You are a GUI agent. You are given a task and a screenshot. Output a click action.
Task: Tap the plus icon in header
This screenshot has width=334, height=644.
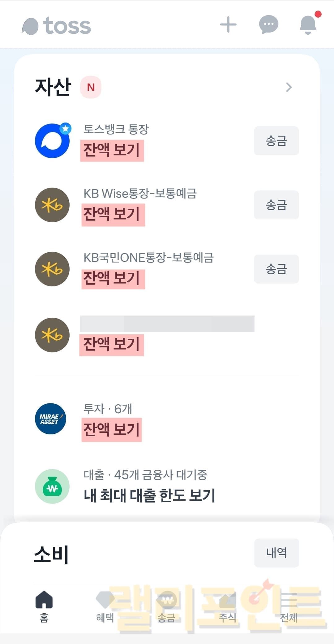228,25
